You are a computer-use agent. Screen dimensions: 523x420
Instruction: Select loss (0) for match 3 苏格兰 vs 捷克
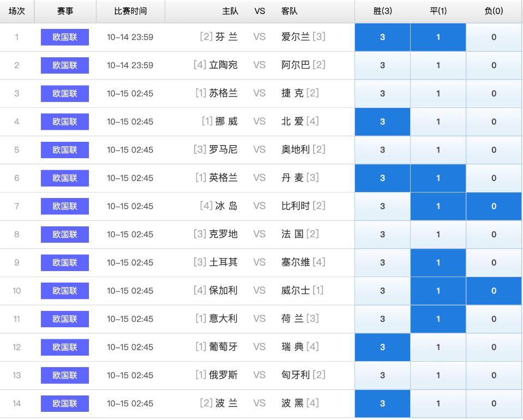coord(494,93)
